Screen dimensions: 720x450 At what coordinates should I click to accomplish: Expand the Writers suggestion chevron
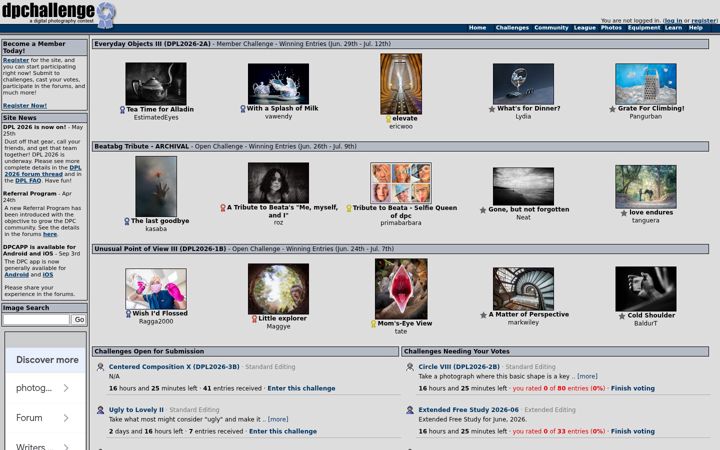(66, 446)
